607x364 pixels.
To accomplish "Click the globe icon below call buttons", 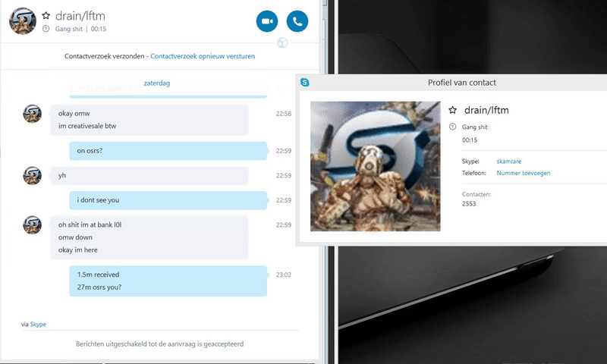I will point(282,42).
